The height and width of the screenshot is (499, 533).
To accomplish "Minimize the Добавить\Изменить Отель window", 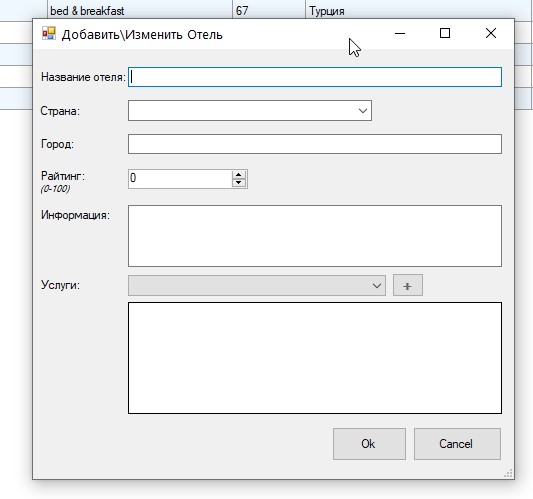I will 400,33.
